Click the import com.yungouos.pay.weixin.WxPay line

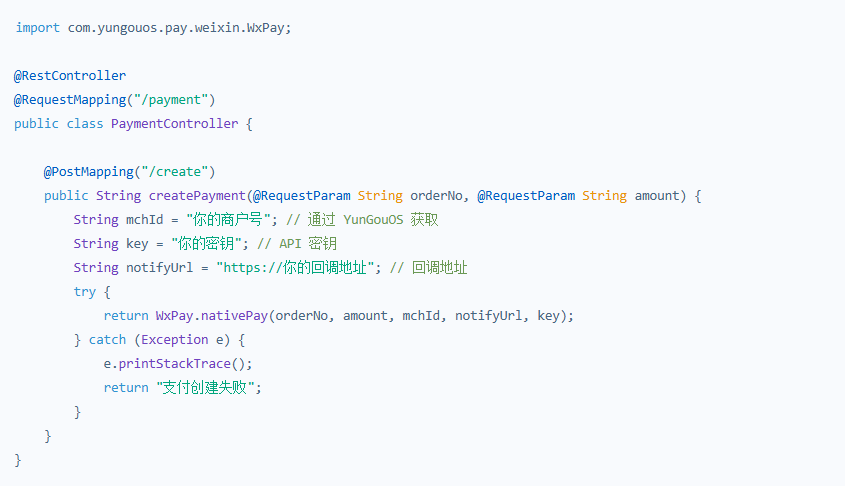click(153, 28)
